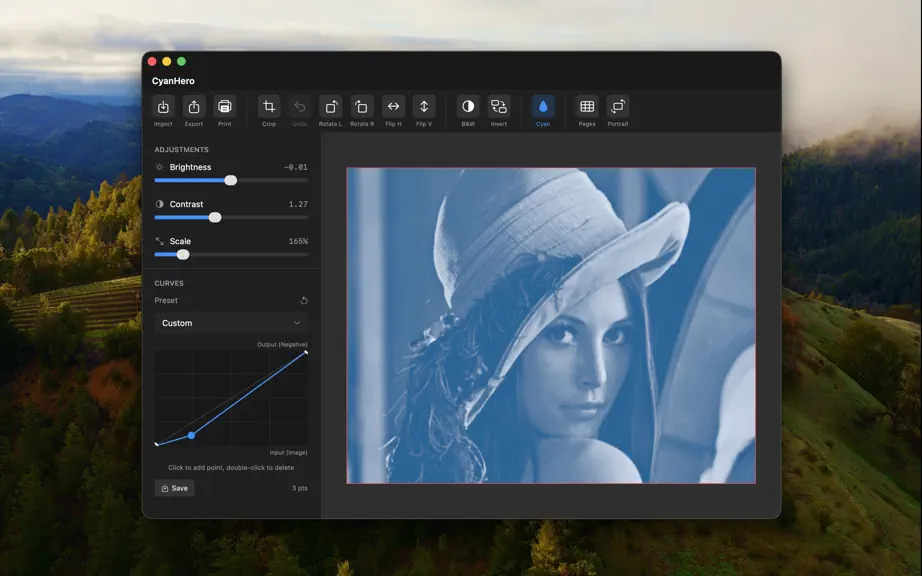Screen dimensions: 922x576
Task: Click the Save preset button
Action: tap(175, 488)
